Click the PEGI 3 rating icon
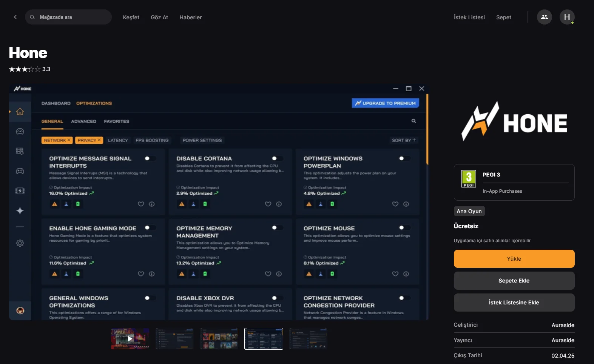The width and height of the screenshot is (594, 364). 469,179
